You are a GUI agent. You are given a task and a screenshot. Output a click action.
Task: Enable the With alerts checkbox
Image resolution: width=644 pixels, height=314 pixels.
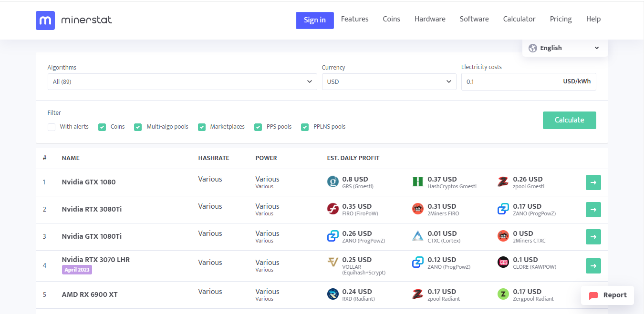[x=52, y=127]
